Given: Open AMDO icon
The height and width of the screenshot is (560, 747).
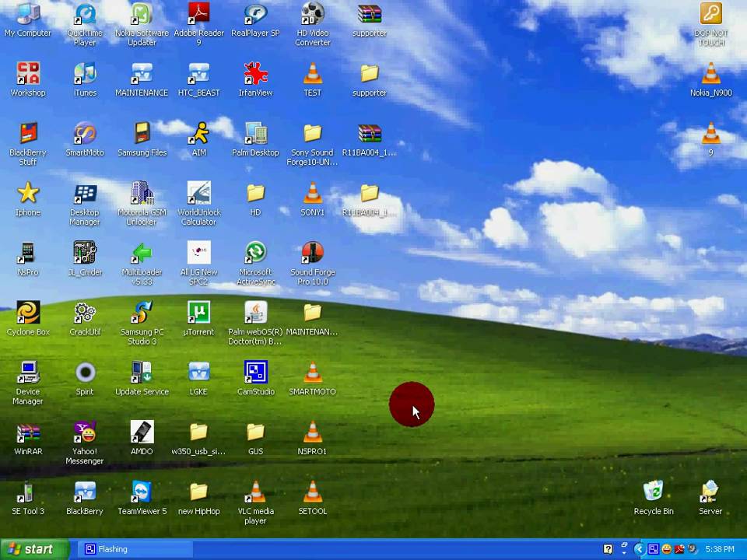Looking at the screenshot, I should [x=142, y=432].
